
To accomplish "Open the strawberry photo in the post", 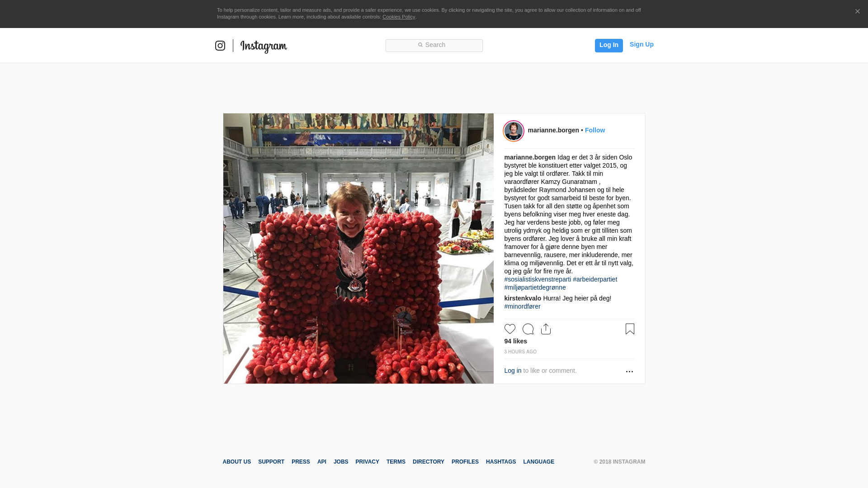I will pyautogui.click(x=359, y=249).
